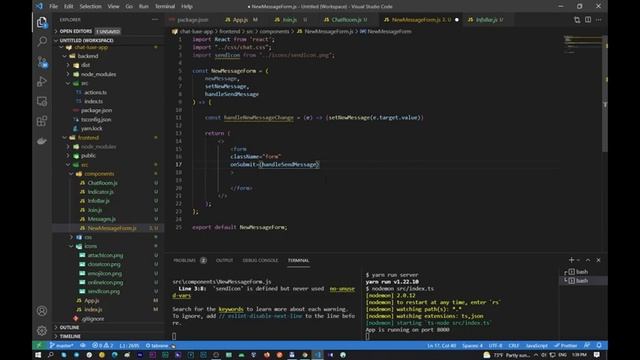Open the Extensions view
Image resolution: width=640 pixels, height=360 pixels.
tap(42, 121)
